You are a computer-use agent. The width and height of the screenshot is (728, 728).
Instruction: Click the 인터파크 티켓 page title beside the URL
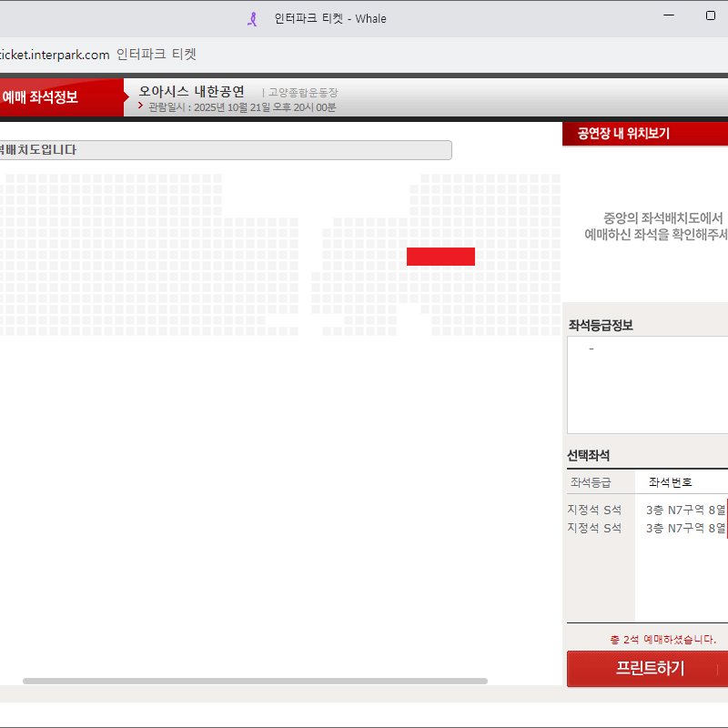coord(157,55)
